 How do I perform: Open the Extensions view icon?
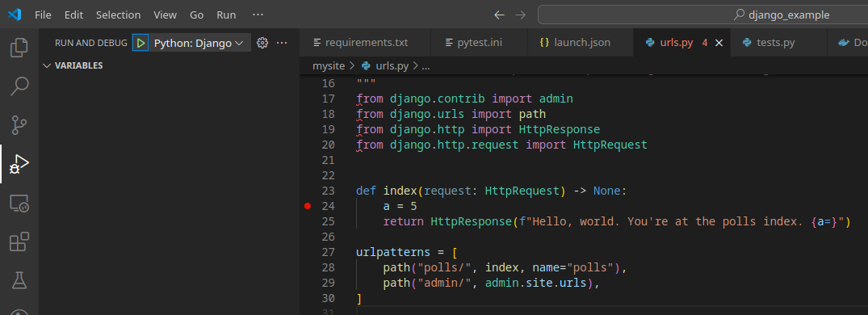(x=19, y=242)
